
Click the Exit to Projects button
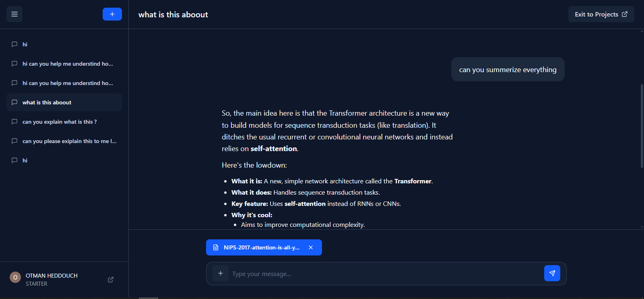[x=601, y=14]
